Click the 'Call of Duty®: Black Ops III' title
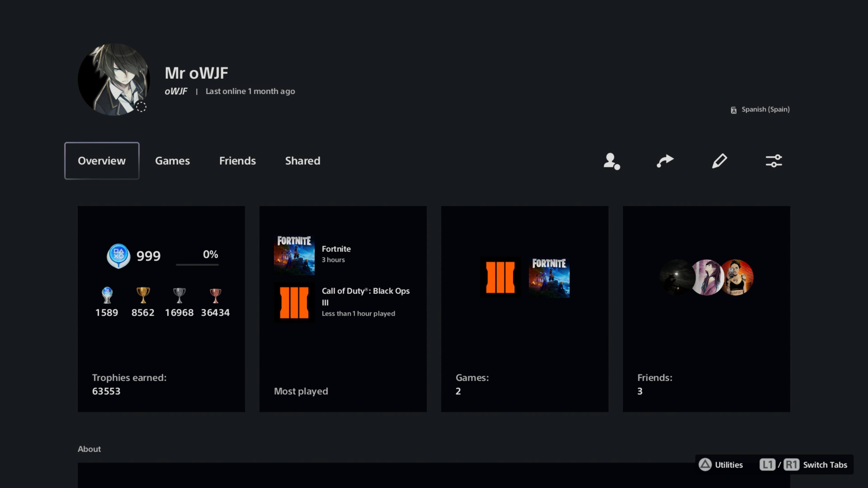Viewport: 868px width, 488px height. coord(366,296)
